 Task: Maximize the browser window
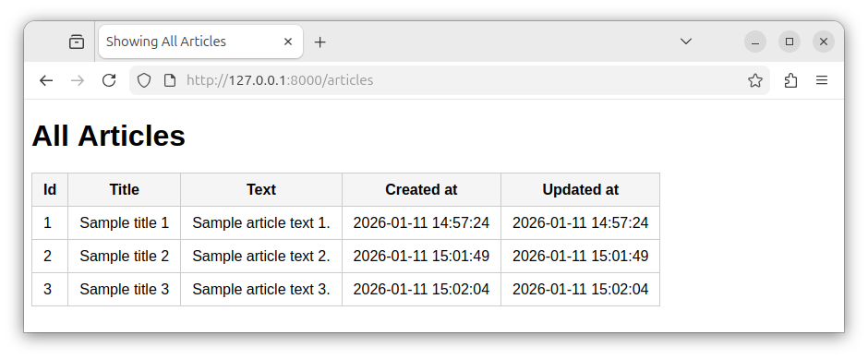click(790, 42)
